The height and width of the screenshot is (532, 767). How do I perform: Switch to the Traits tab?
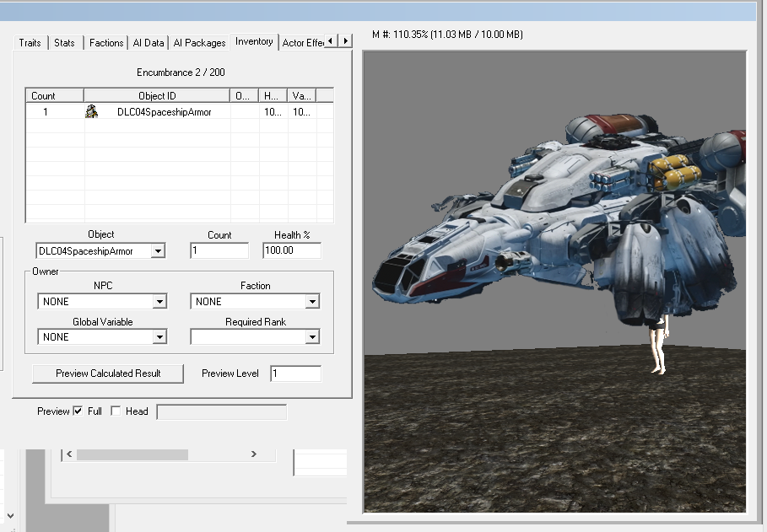[30, 43]
